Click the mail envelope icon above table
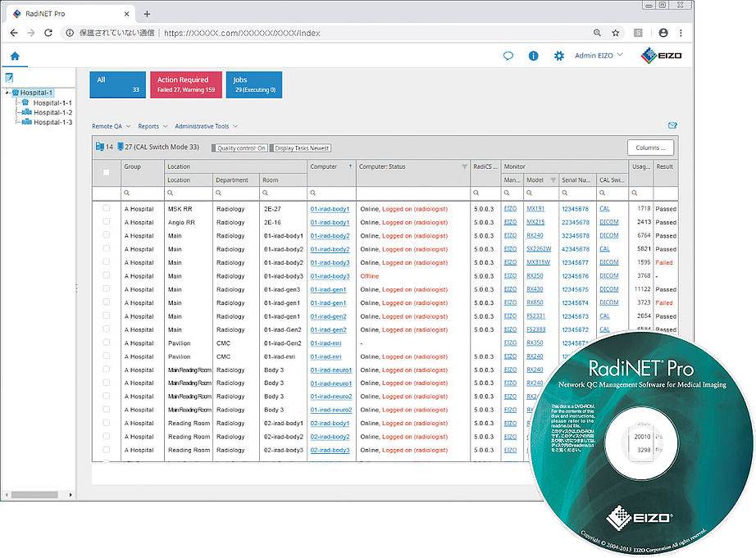The width and height of the screenshot is (756, 558). 672,125
